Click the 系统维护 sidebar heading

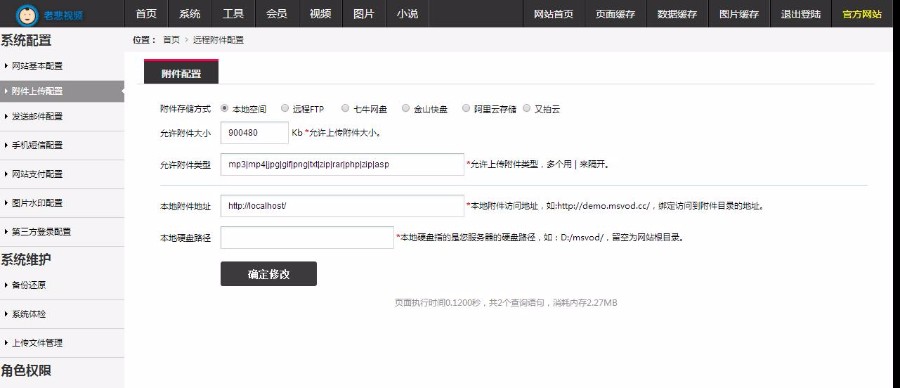pyautogui.click(x=26, y=259)
